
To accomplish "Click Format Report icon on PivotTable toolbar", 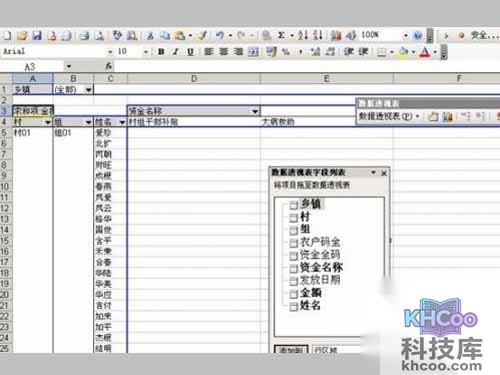I will point(433,116).
